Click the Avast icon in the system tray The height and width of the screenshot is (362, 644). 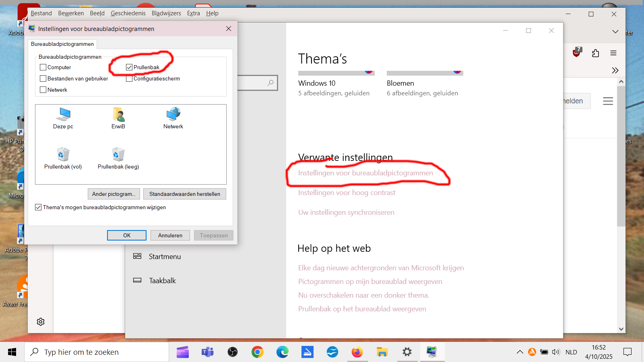532,352
